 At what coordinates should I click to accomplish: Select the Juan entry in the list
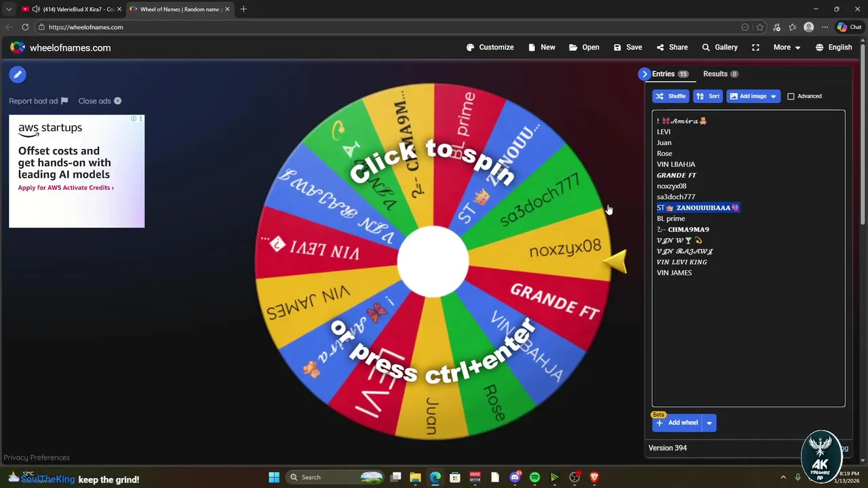(x=664, y=142)
